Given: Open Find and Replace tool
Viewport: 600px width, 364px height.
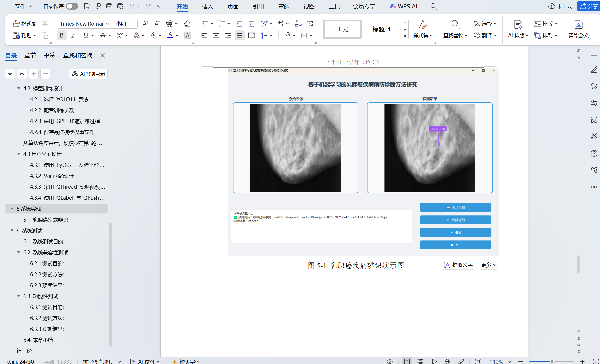Looking at the screenshot, I should coord(455,29).
